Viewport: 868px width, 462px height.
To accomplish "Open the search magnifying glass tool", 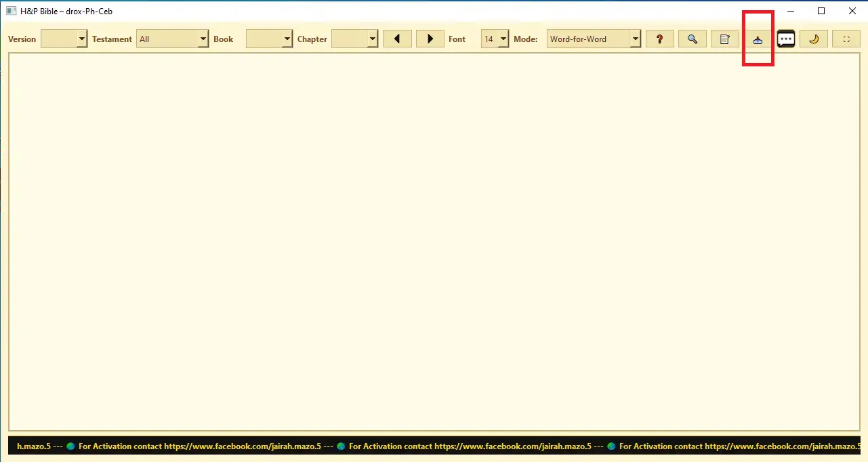I will pyautogui.click(x=692, y=39).
